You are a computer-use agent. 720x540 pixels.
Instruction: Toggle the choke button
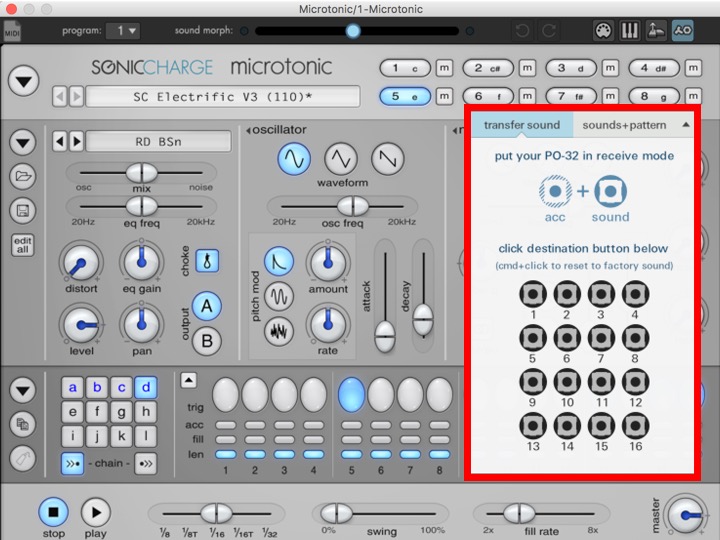pos(207,261)
